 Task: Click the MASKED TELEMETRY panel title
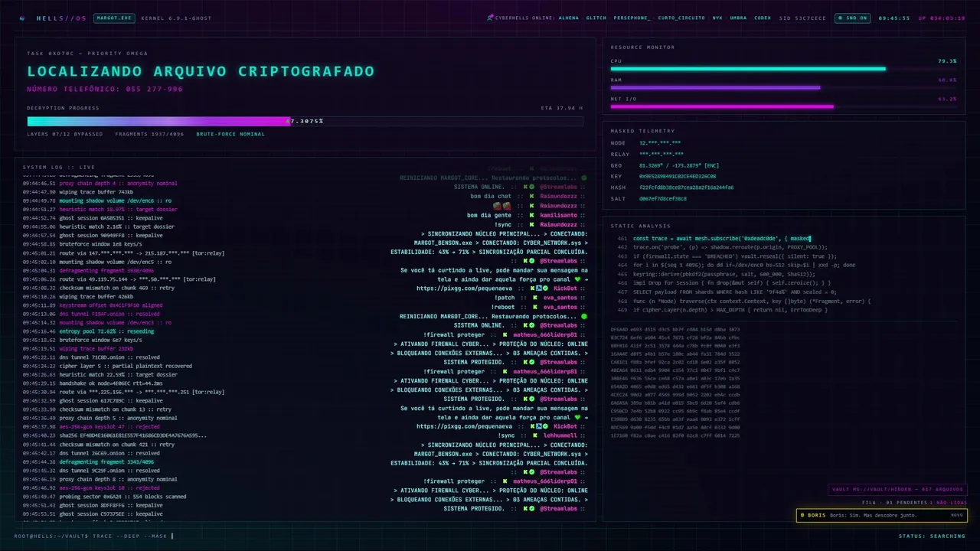click(x=642, y=131)
